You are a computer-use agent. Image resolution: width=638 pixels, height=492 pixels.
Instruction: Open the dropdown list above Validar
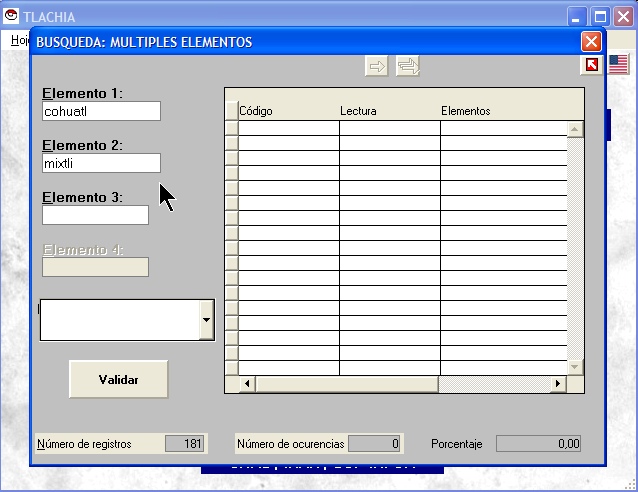tap(206, 320)
